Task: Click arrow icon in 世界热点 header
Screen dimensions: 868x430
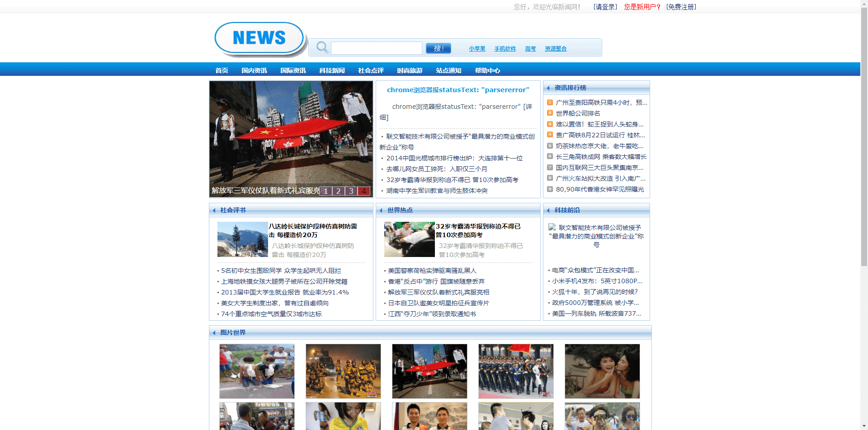Action: (x=381, y=210)
